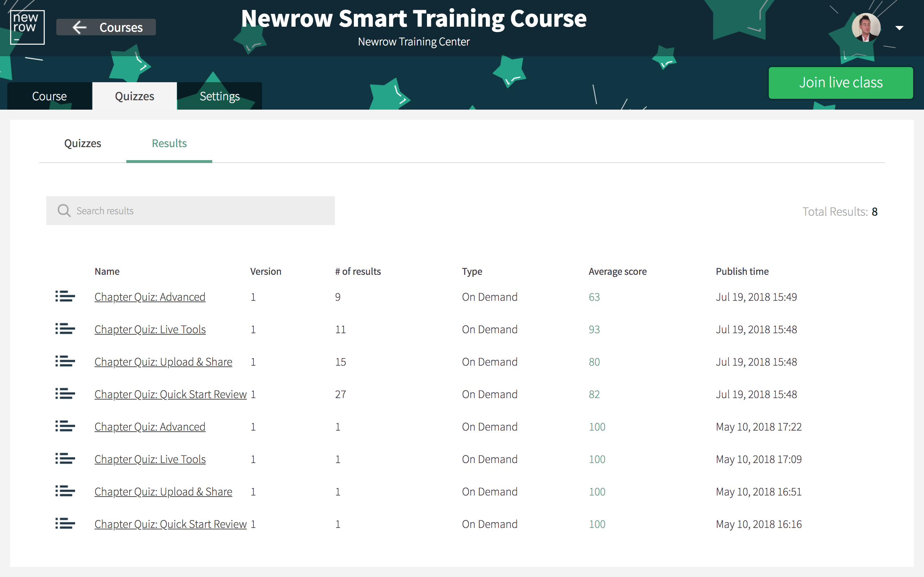Viewport: 924px width, 577px height.
Task: Click list icon beside 27-result Quick Start Review
Action: (x=65, y=394)
